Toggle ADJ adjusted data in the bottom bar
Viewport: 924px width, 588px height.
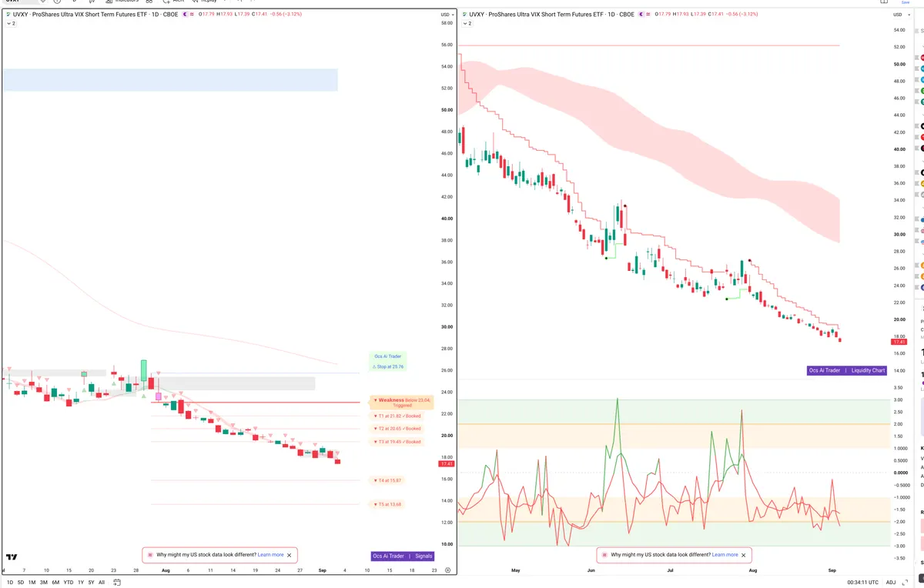point(891,583)
